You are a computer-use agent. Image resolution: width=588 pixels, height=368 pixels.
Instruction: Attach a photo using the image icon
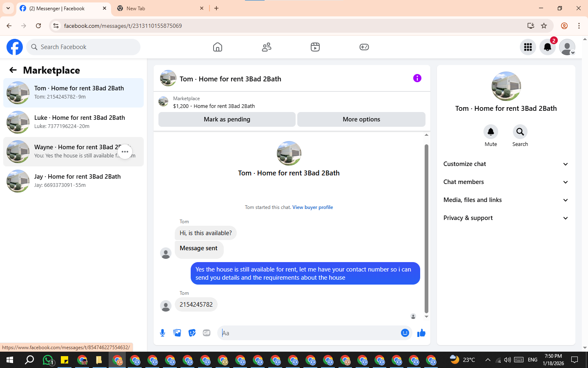(177, 333)
